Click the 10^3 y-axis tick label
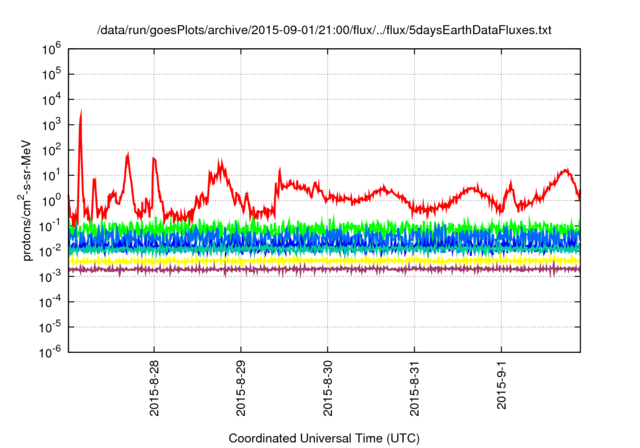Viewport: 640px width, 448px height. (x=51, y=124)
